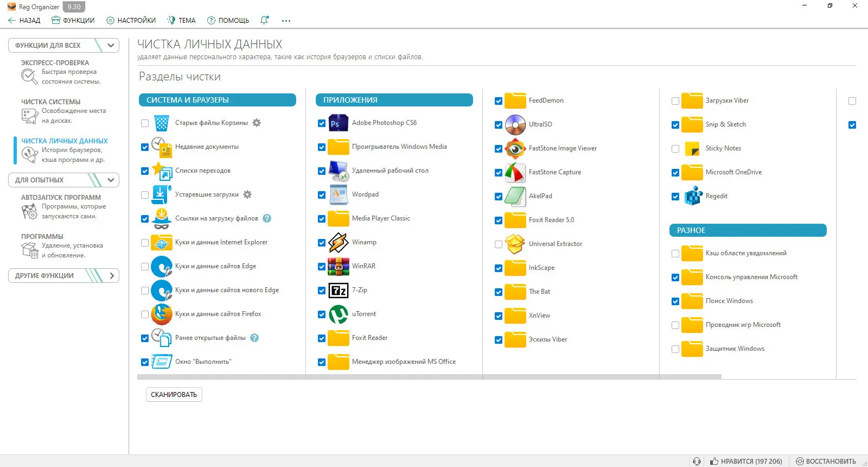
Task: Click the Firefox cookies icon
Action: 162,314
